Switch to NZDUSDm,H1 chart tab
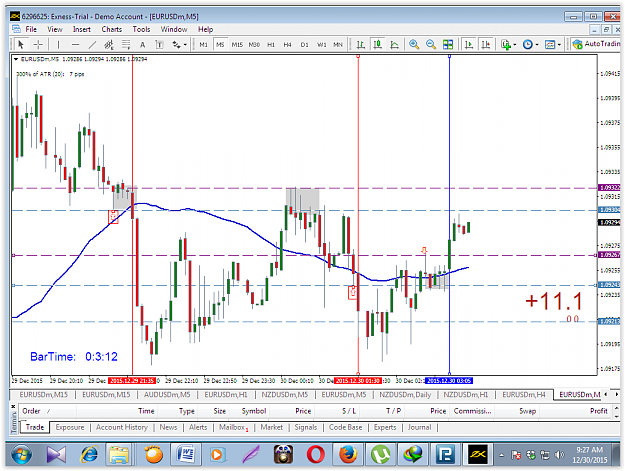The width and height of the screenshot is (625, 471). click(x=466, y=394)
